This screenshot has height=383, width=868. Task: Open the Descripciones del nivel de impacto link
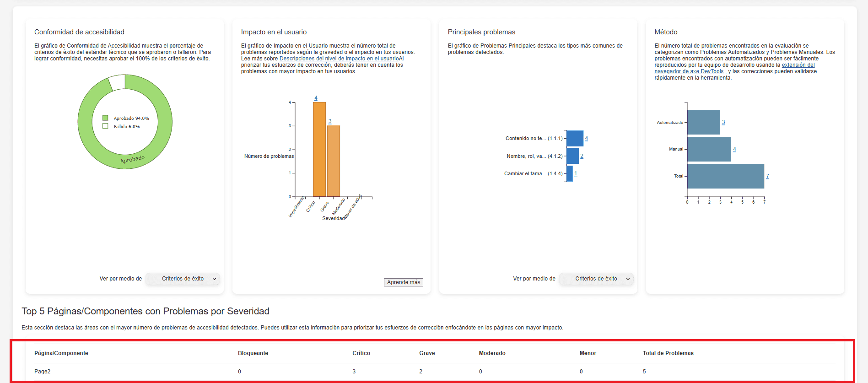pos(339,59)
